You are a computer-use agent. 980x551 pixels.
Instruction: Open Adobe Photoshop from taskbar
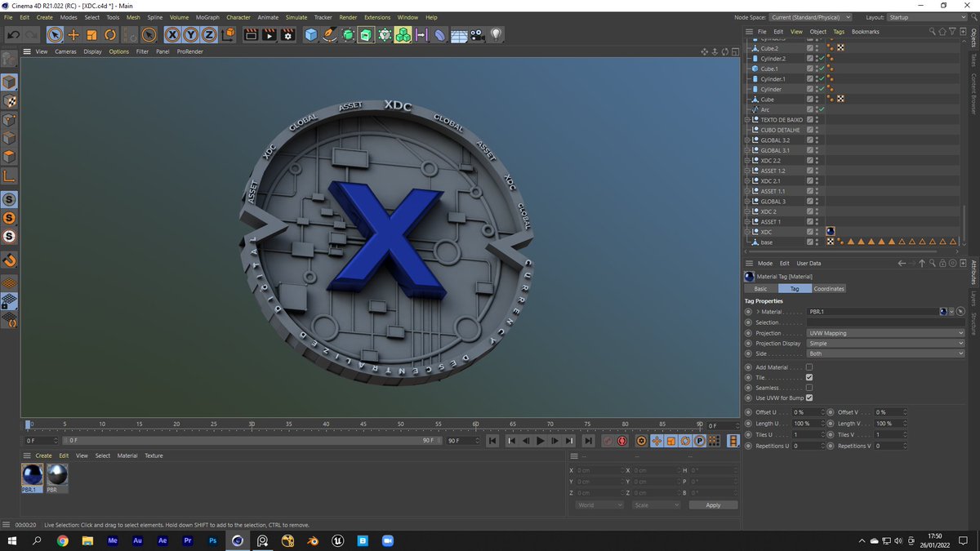[x=212, y=540]
